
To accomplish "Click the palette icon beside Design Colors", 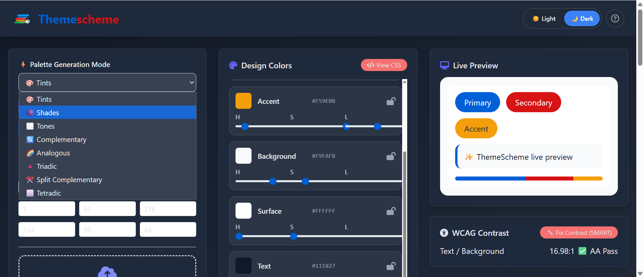I will 233,65.
